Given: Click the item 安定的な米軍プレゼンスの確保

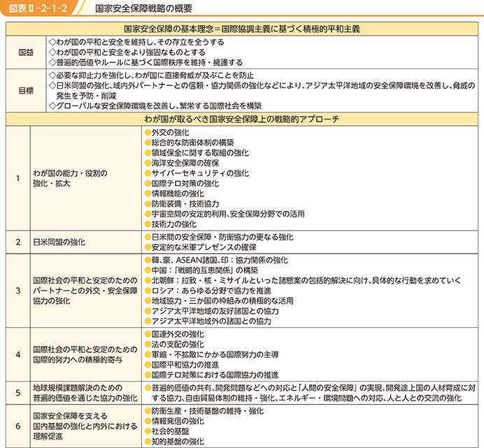Looking at the screenshot, I should [200, 247].
